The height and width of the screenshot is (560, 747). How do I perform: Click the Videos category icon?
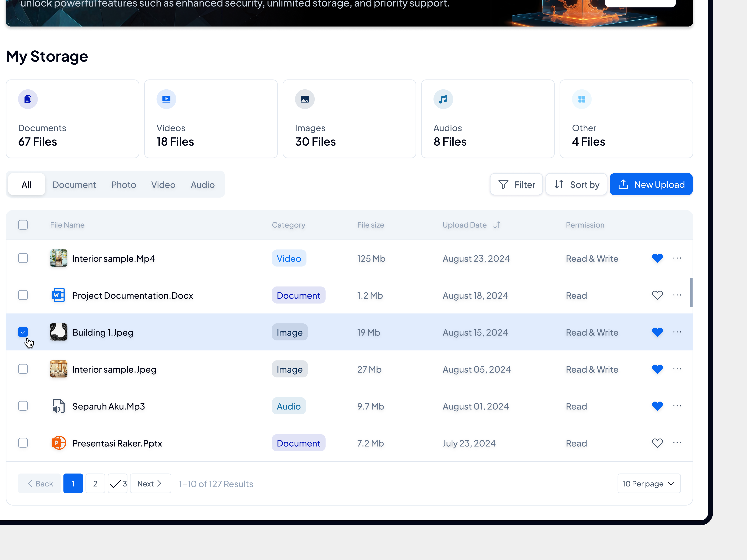[166, 99]
